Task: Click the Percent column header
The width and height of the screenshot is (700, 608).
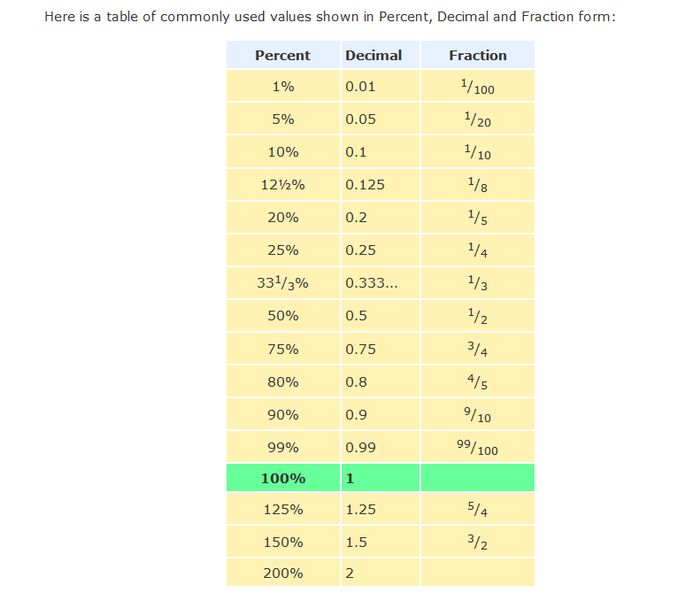Action: pyautogui.click(x=282, y=55)
